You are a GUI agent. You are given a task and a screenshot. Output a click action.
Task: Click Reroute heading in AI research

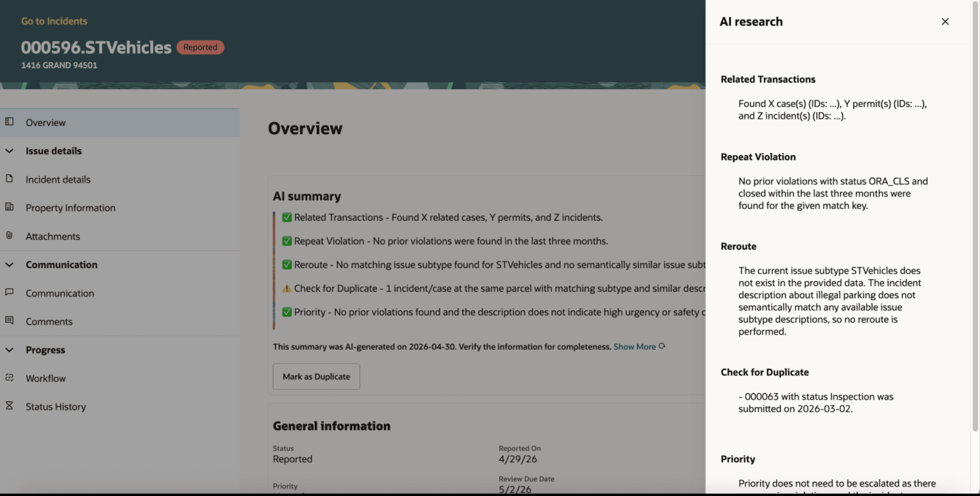pos(739,246)
